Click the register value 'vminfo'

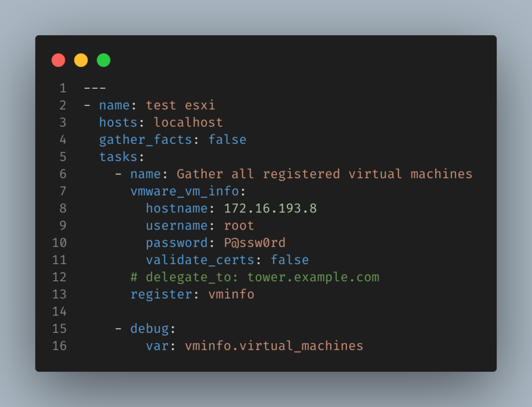(231, 294)
